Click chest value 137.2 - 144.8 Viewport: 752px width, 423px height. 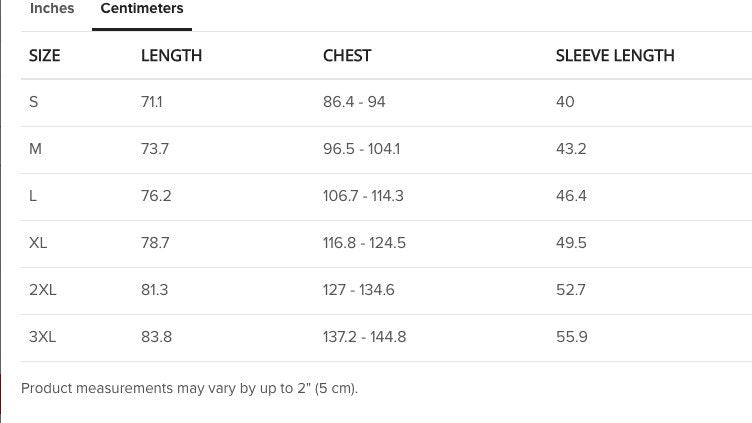[x=364, y=337]
